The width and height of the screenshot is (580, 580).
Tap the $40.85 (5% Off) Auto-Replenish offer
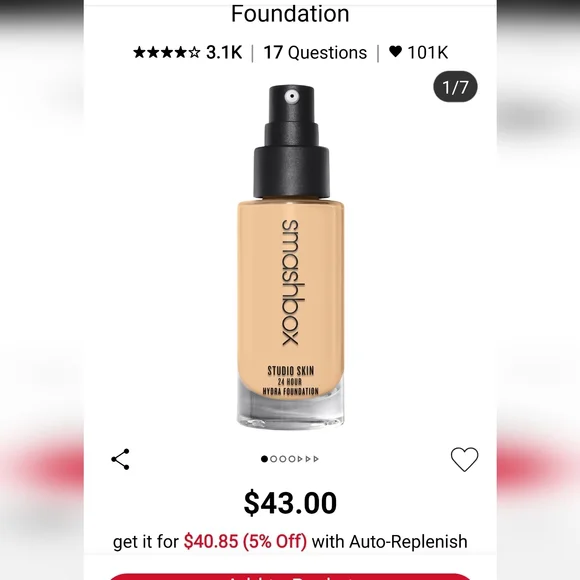(x=245, y=542)
